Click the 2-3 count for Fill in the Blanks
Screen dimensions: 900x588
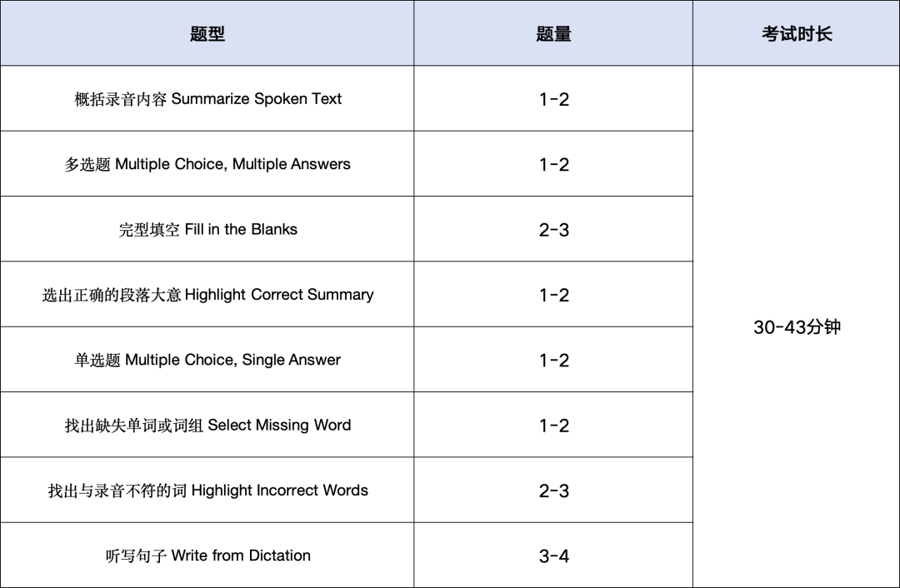[553, 230]
